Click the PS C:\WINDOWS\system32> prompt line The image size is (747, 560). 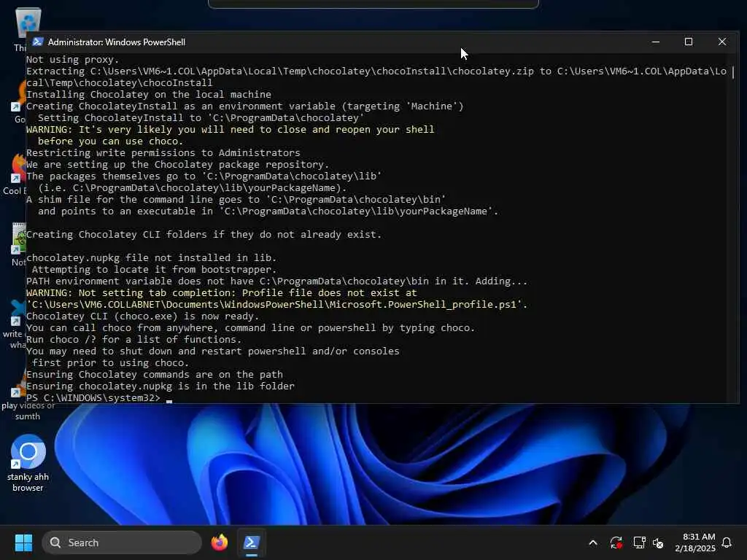tap(93, 397)
